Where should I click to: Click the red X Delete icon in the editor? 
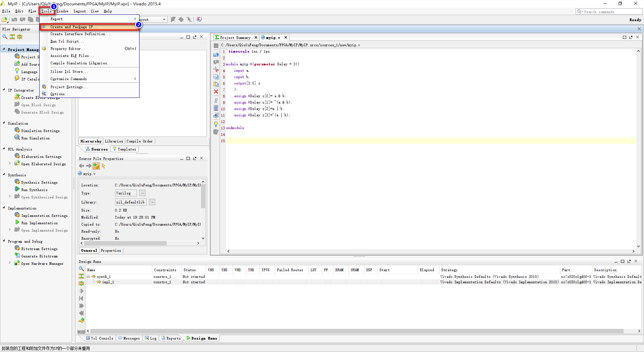(x=216, y=92)
